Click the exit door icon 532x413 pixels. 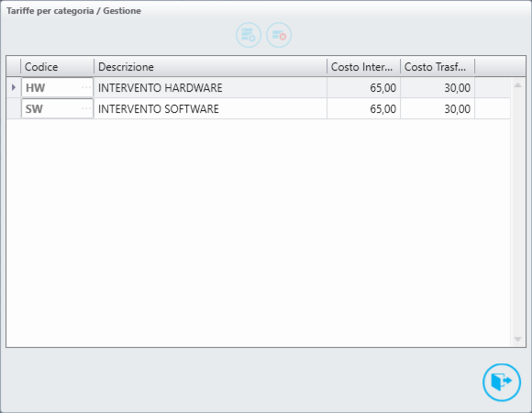point(502,382)
